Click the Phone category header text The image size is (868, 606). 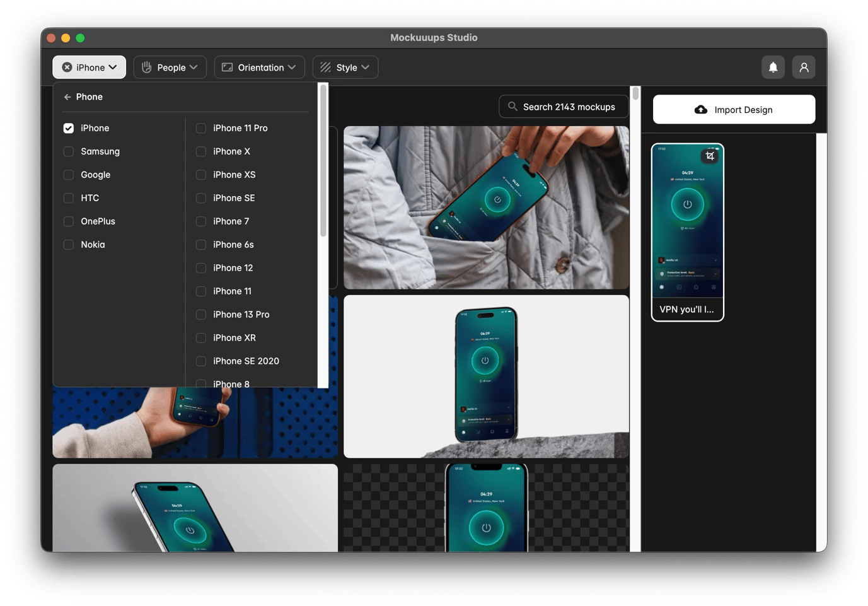click(90, 97)
